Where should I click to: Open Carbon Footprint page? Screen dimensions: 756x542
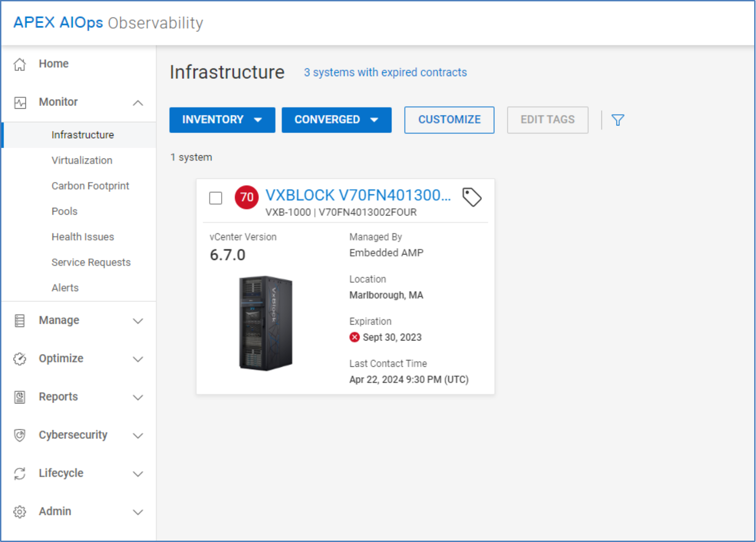[90, 186]
